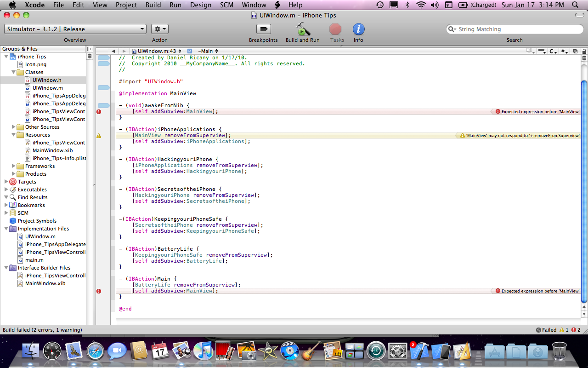This screenshot has width=588, height=368.
Task: Click the 'Expected expression' error bubble in awakeFromNib
Action: click(535, 112)
